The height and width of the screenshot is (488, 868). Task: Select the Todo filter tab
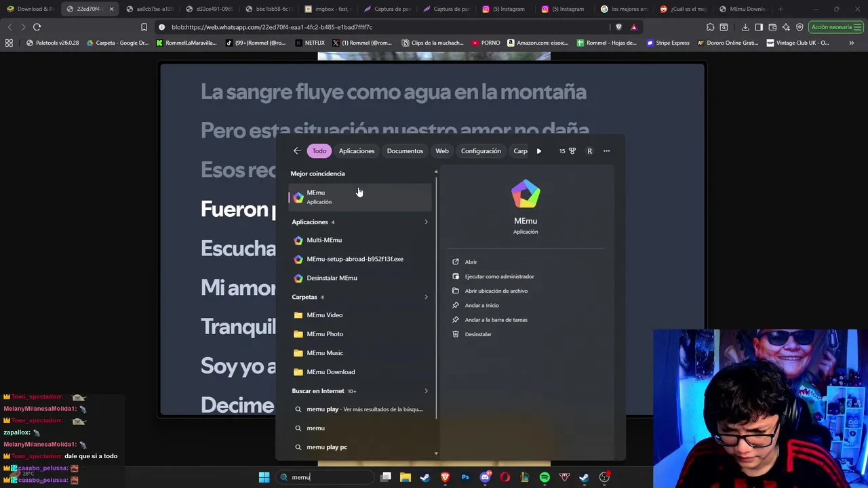(x=319, y=151)
